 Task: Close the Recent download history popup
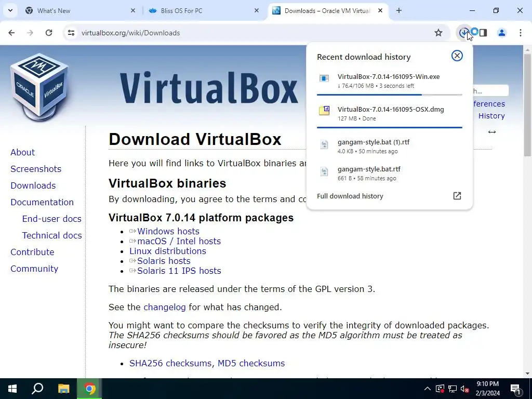tap(457, 56)
